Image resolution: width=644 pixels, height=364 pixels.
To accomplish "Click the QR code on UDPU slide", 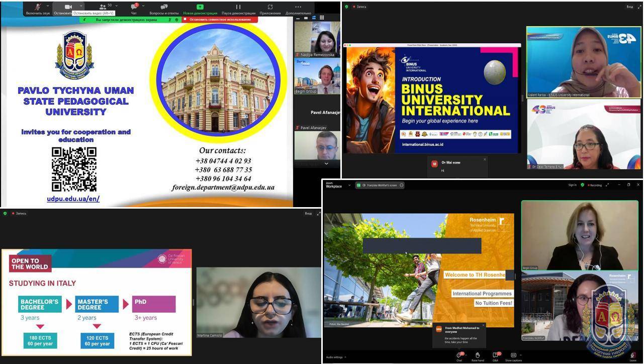I will [x=74, y=169].
